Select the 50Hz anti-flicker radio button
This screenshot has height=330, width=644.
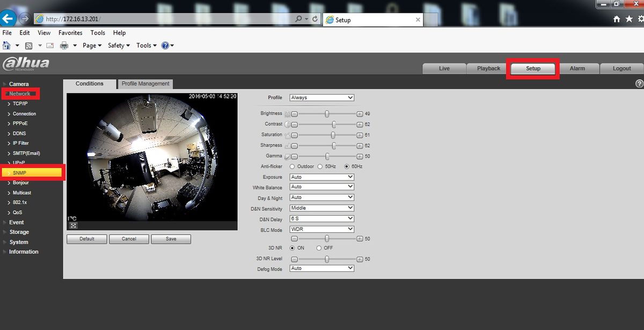320,167
